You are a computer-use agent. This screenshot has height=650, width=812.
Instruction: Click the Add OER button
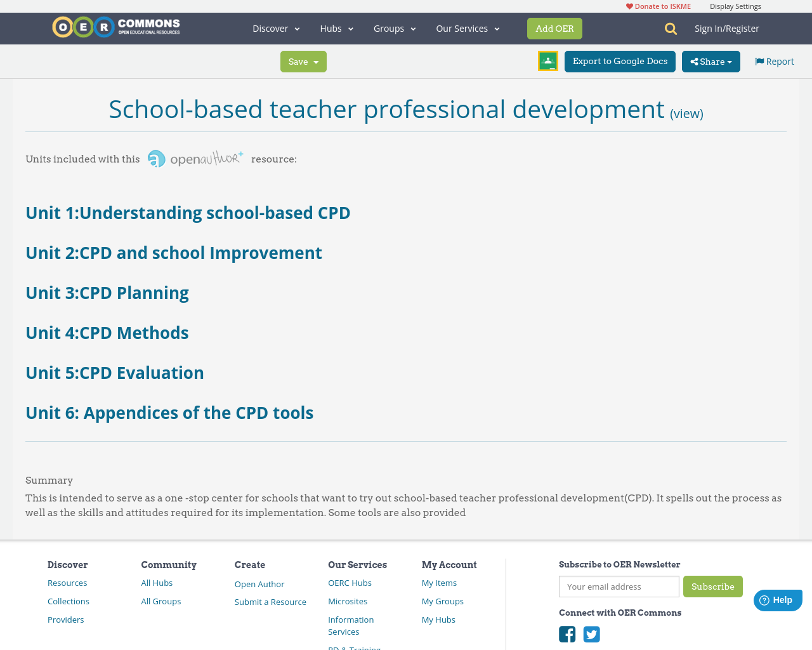(554, 28)
